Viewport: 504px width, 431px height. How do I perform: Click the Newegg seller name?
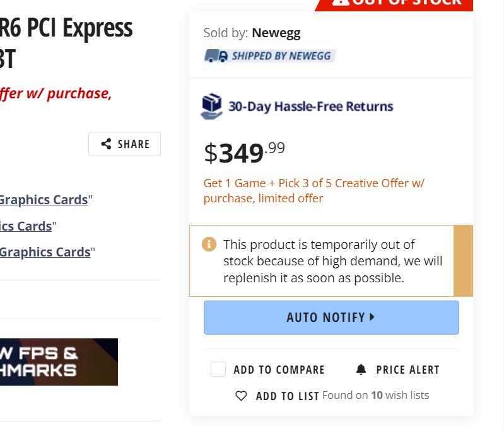click(276, 33)
